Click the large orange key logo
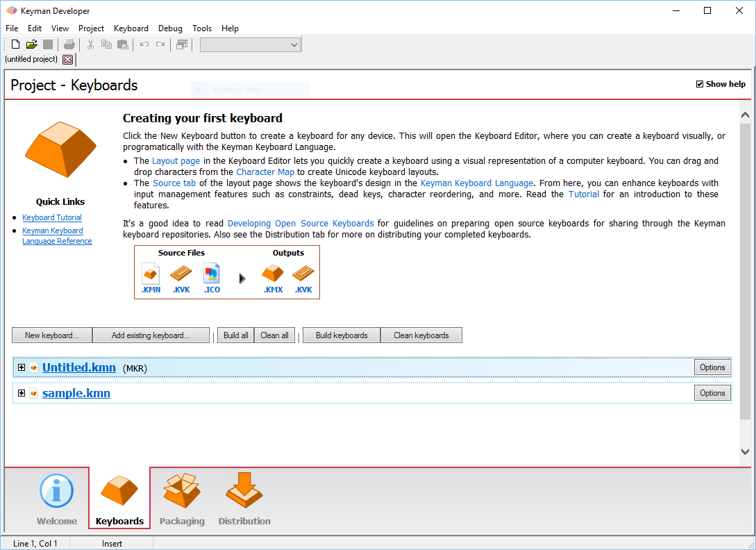This screenshot has width=756, height=550. pos(60,149)
